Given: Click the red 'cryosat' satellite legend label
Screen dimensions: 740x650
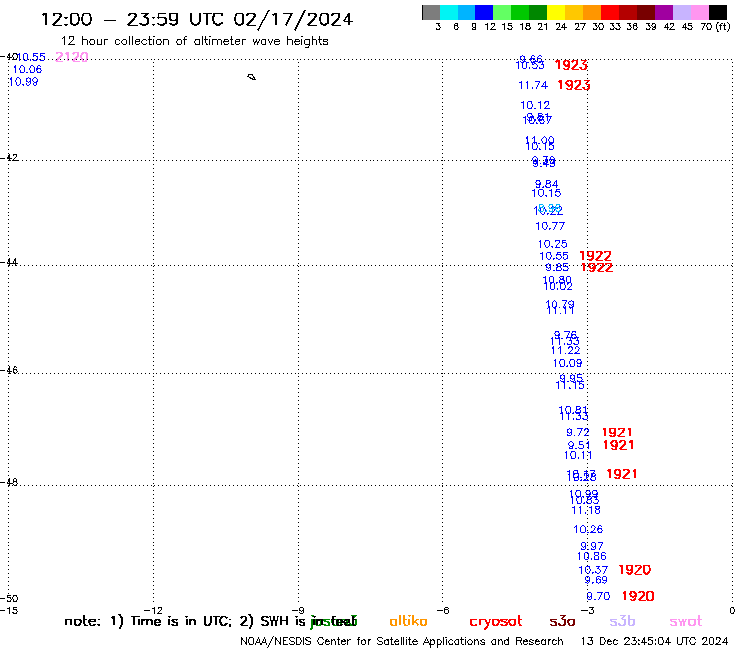Looking at the screenshot, I should 496,622.
